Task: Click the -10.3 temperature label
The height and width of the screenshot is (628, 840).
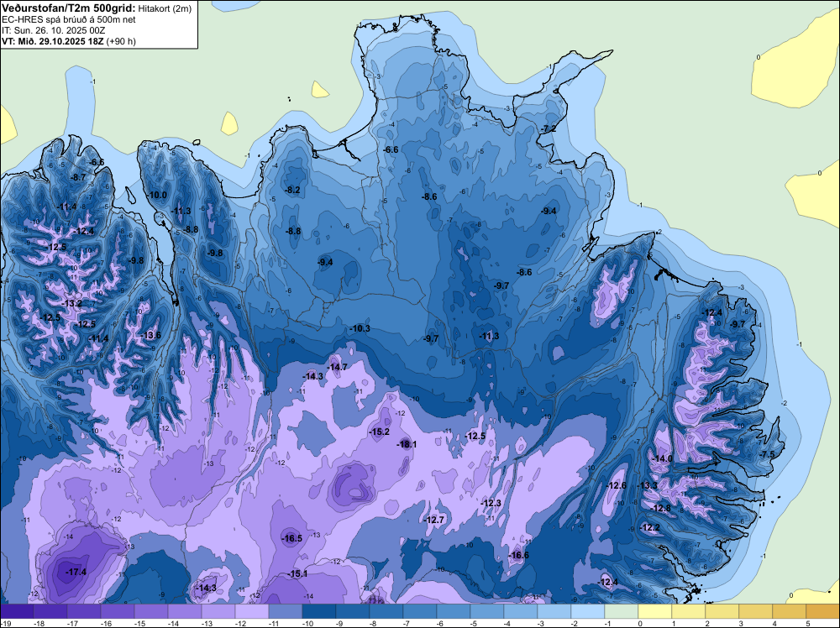Action: (360, 328)
